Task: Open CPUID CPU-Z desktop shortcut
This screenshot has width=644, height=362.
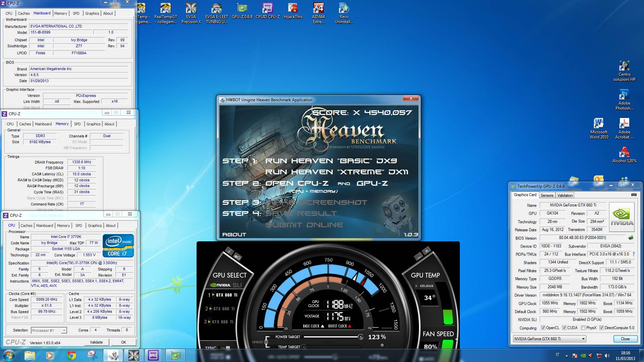Action: click(x=267, y=11)
